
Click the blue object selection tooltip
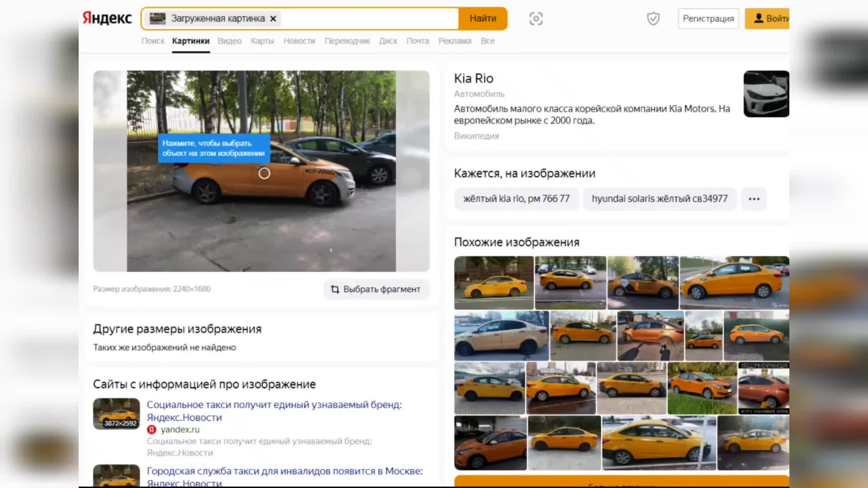click(x=214, y=148)
